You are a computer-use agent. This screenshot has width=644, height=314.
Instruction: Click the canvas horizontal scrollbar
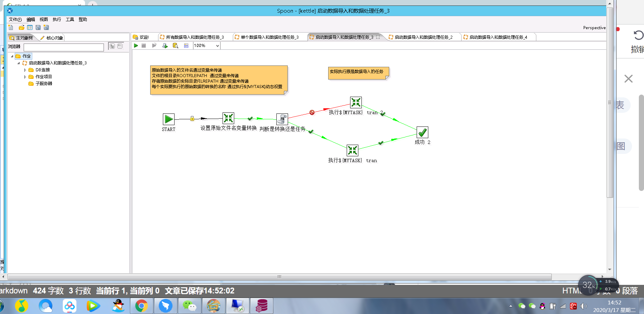[x=279, y=277]
